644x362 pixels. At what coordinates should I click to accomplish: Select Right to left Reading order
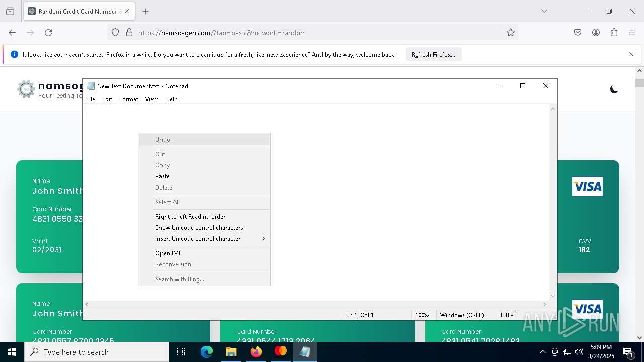point(204,217)
